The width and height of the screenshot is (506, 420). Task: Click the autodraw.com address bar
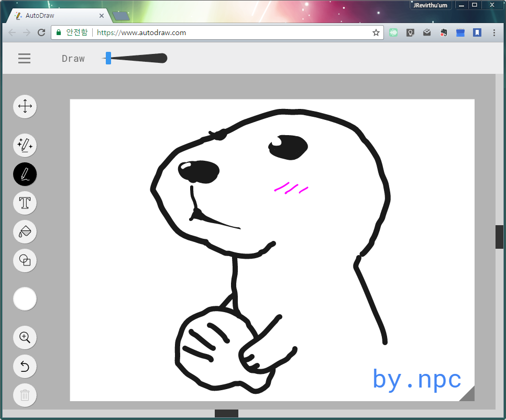(210, 32)
